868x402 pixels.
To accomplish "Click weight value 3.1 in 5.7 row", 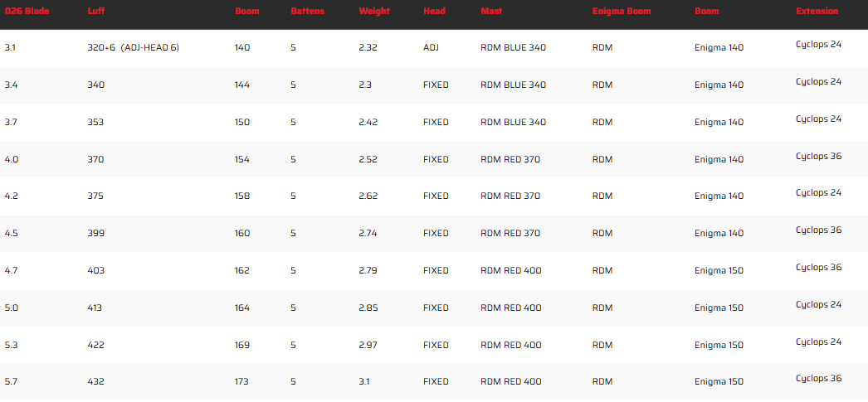I will 364,382.
